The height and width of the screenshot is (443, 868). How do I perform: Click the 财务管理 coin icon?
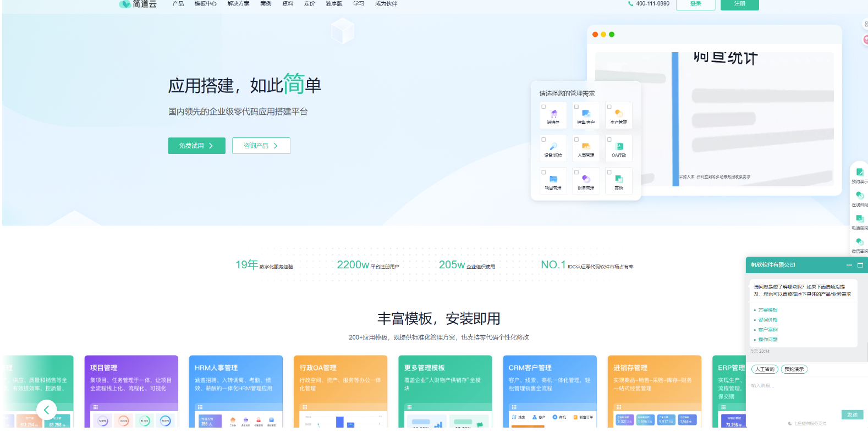pyautogui.click(x=586, y=179)
